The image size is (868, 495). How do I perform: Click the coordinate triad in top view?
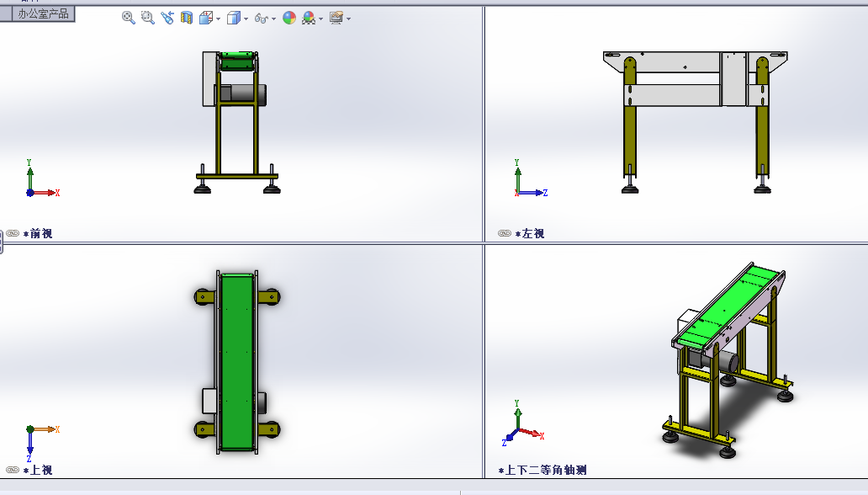pyautogui.click(x=42, y=444)
